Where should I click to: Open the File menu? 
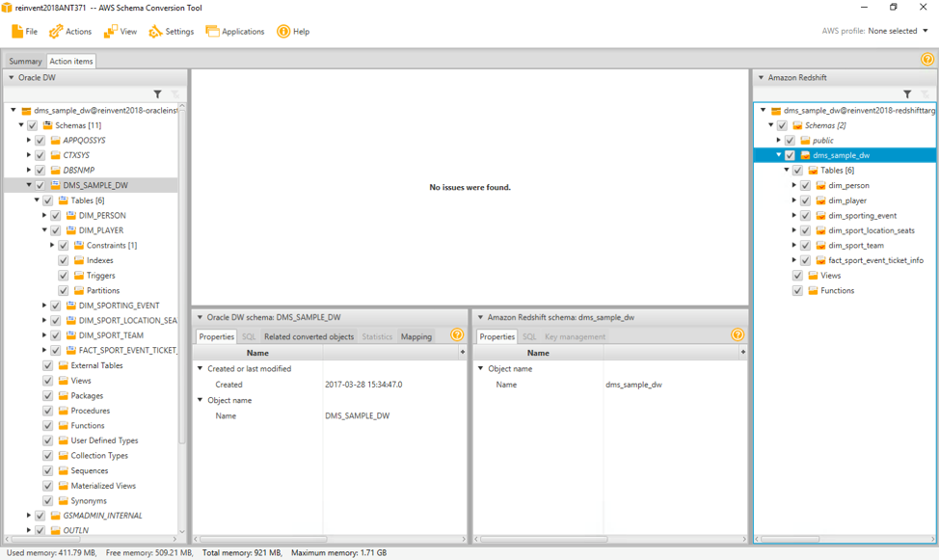pos(24,31)
